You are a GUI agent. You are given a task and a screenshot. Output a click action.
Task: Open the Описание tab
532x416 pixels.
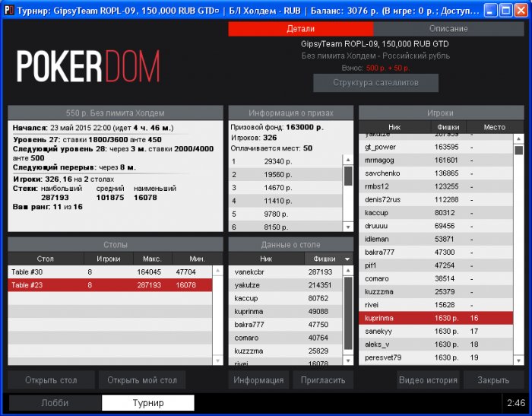(x=448, y=29)
